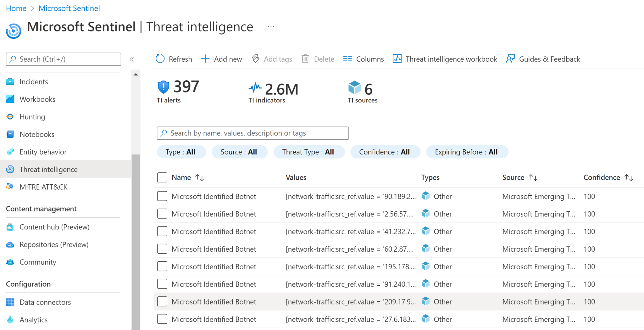This screenshot has height=330, width=644.
Task: Click the Entity behavior icon
Action: click(10, 152)
